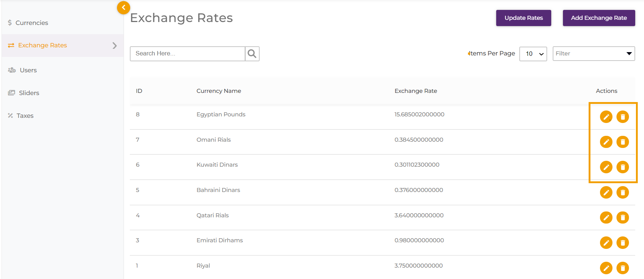The width and height of the screenshot is (644, 279).
Task: Collapse sidebar with the orange arrow
Action: pos(124,7)
